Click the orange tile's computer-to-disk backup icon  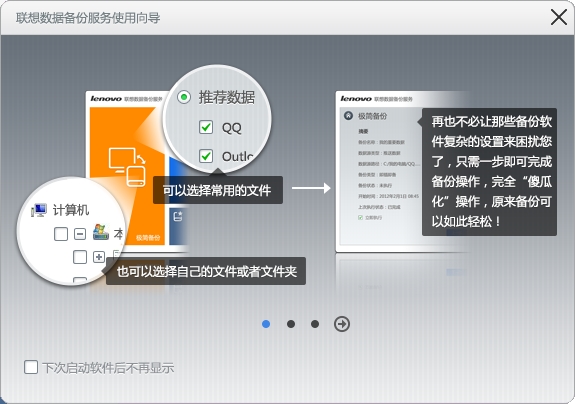(x=127, y=167)
